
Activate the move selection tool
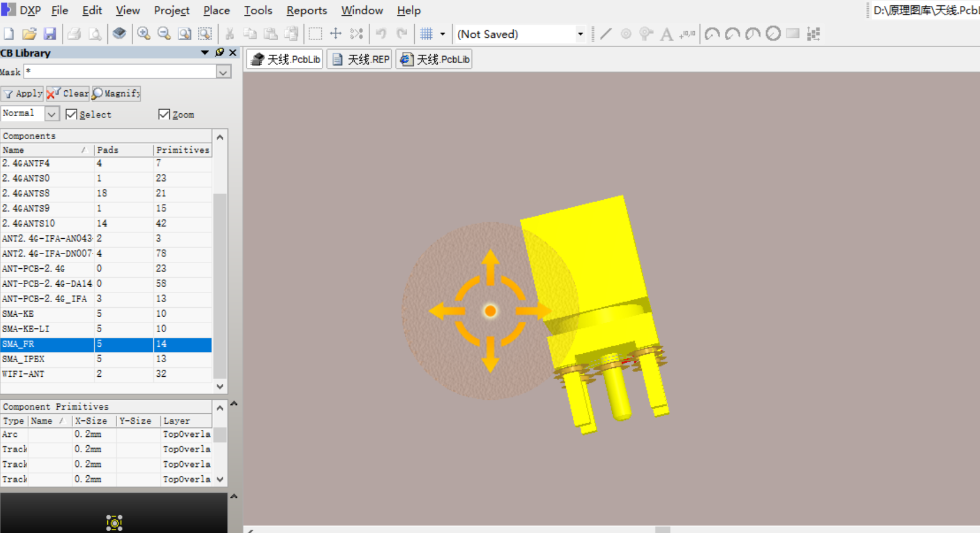336,34
